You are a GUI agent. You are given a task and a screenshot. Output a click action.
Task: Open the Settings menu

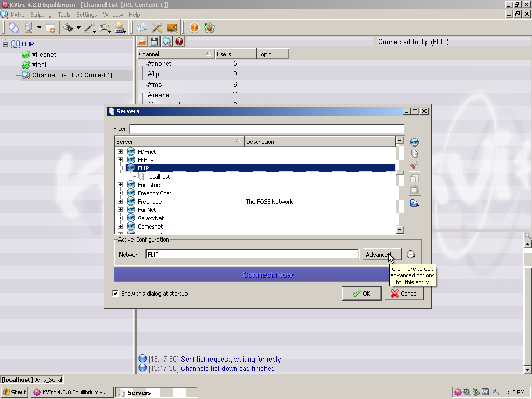(87, 15)
